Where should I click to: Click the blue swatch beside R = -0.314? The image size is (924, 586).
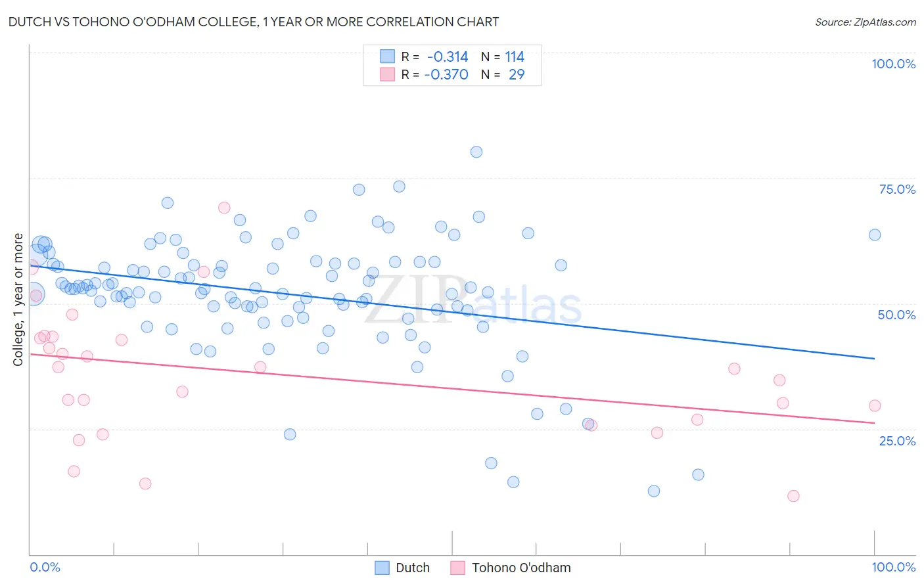[387, 56]
